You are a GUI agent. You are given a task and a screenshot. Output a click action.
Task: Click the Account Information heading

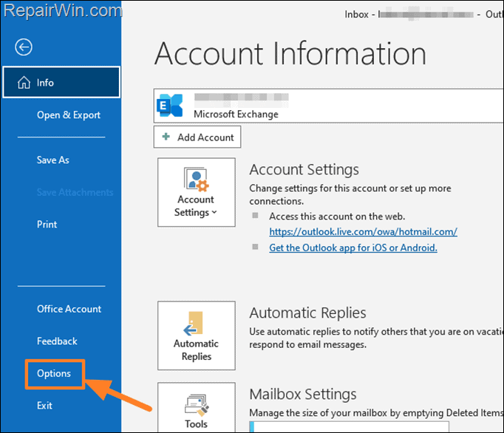click(x=290, y=53)
